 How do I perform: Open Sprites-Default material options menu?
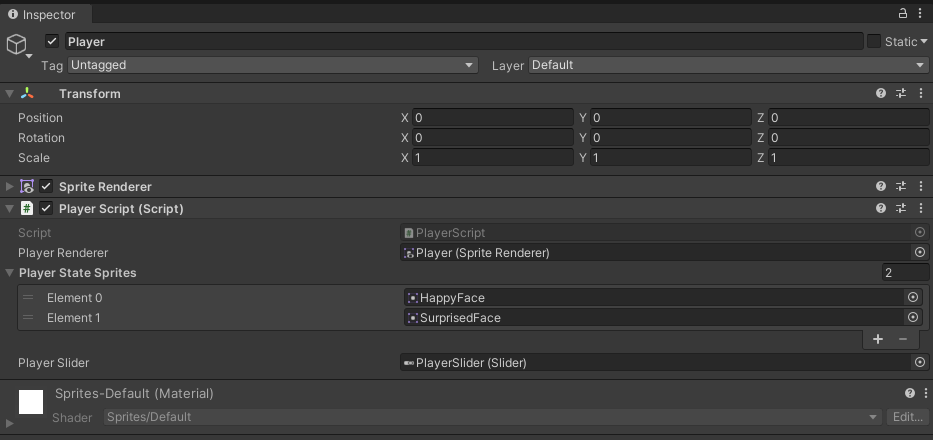pyautogui.click(x=925, y=393)
